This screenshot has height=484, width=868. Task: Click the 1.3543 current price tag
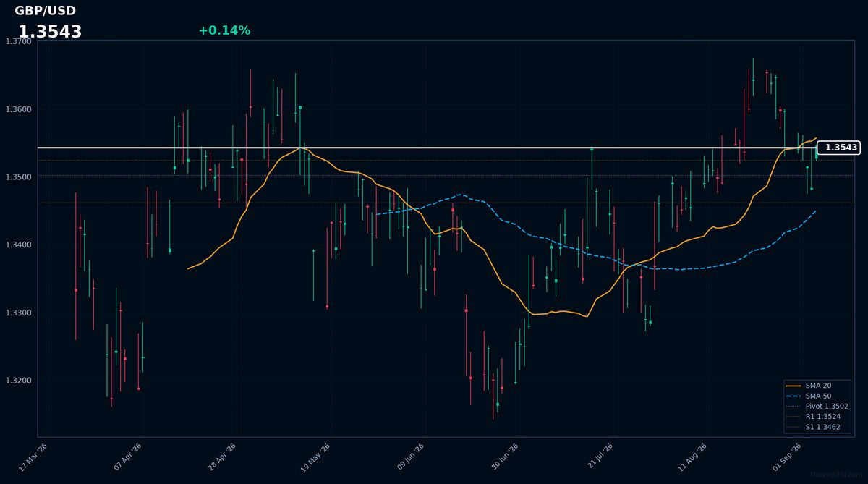click(838, 148)
